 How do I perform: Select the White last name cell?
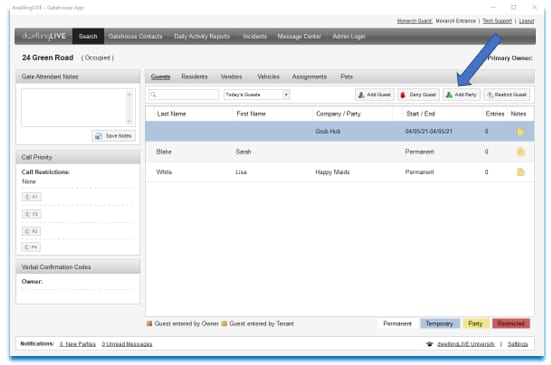[x=164, y=172]
